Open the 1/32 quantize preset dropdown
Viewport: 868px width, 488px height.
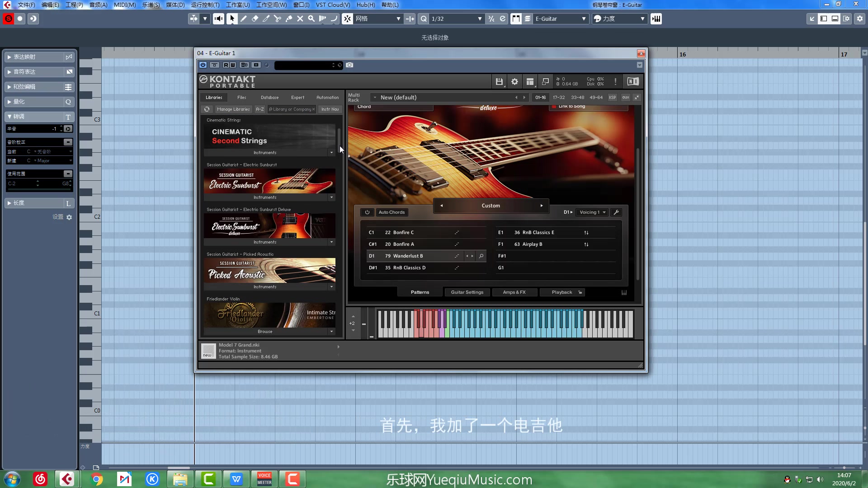(457, 19)
